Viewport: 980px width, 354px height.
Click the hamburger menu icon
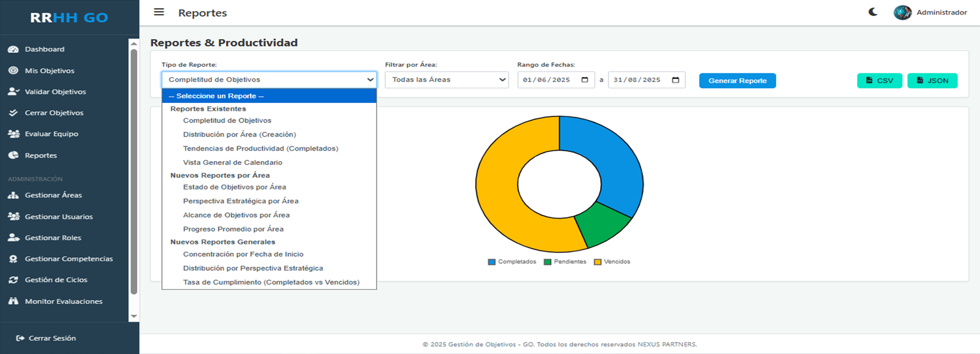[159, 12]
